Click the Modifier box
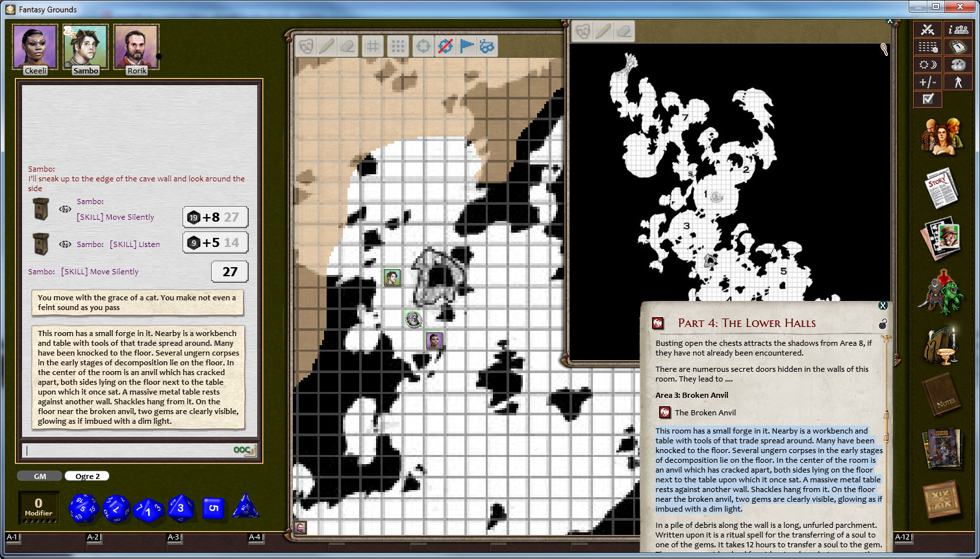Screen dimensions: 980x559 pyautogui.click(x=38, y=508)
